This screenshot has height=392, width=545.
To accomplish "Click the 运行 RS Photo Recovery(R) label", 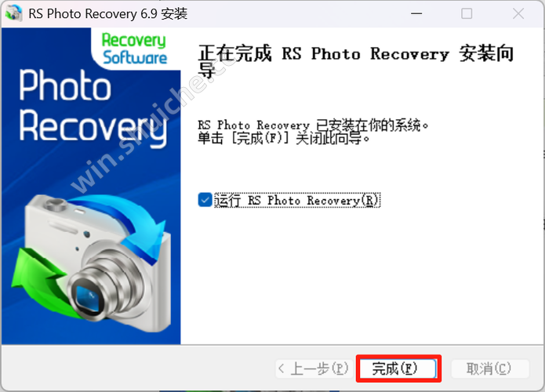I will pyautogui.click(x=297, y=200).
